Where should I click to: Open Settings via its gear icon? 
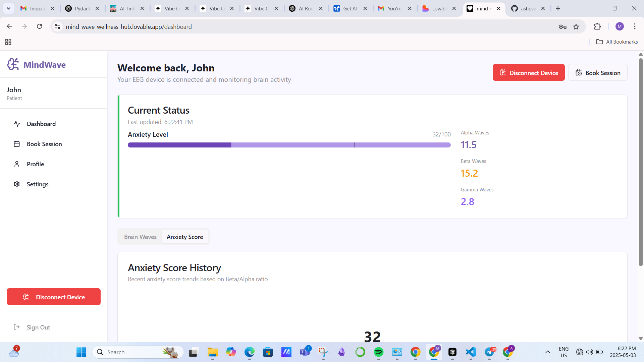(17, 184)
